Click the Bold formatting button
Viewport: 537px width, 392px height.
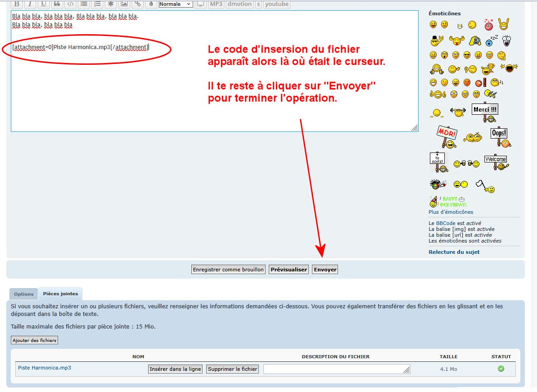click(x=17, y=4)
